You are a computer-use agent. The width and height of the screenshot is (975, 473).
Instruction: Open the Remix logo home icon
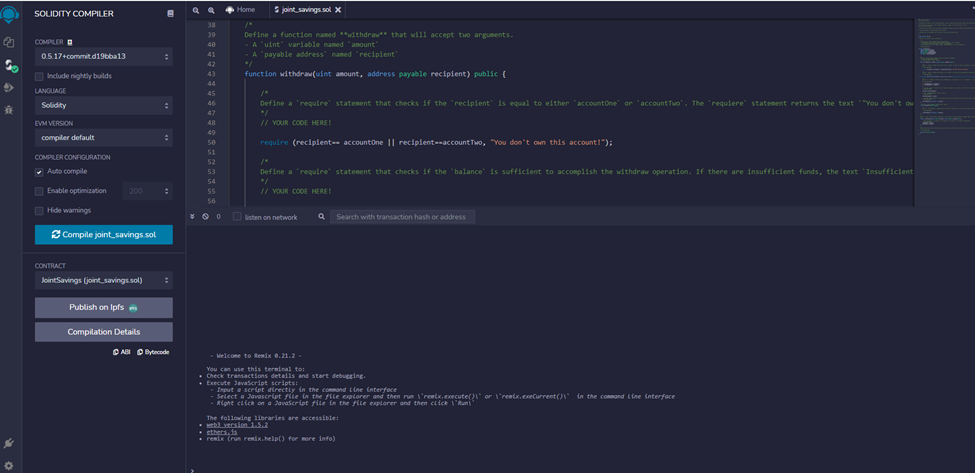click(9, 15)
